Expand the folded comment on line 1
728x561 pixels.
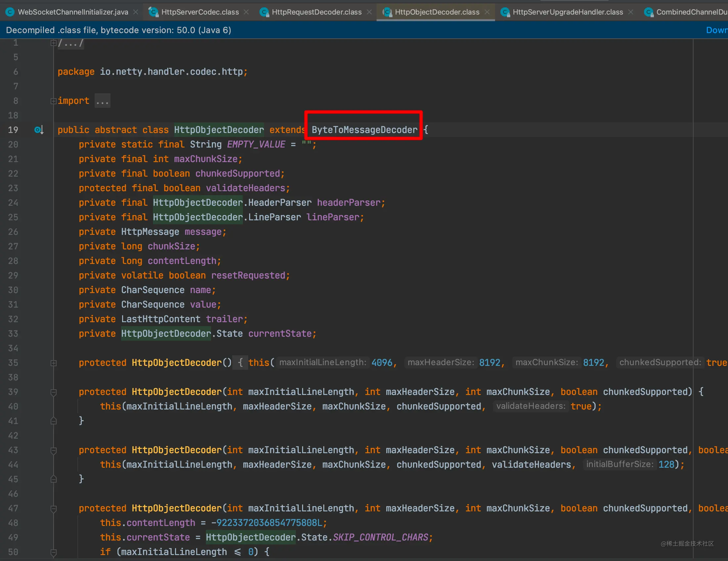(53, 43)
